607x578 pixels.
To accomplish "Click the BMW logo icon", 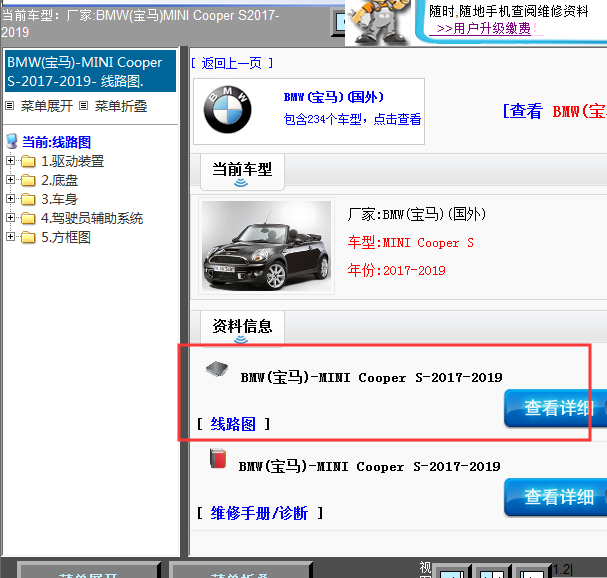I will pyautogui.click(x=227, y=109).
